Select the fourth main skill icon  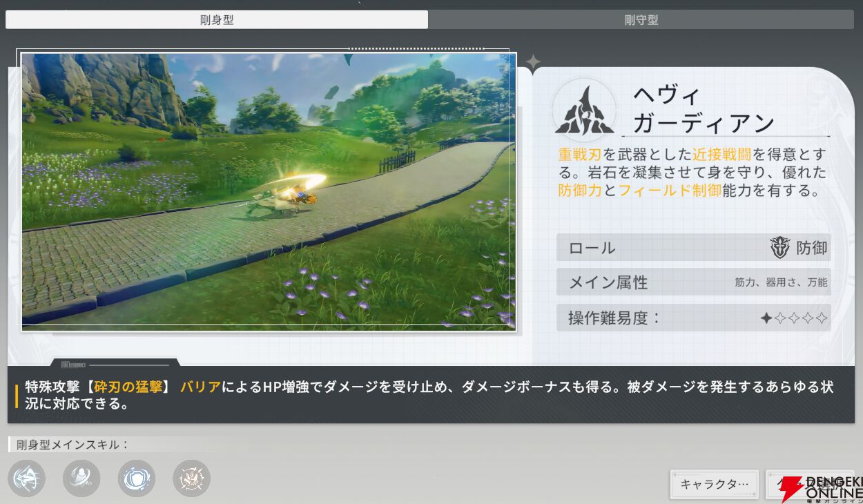point(191,478)
